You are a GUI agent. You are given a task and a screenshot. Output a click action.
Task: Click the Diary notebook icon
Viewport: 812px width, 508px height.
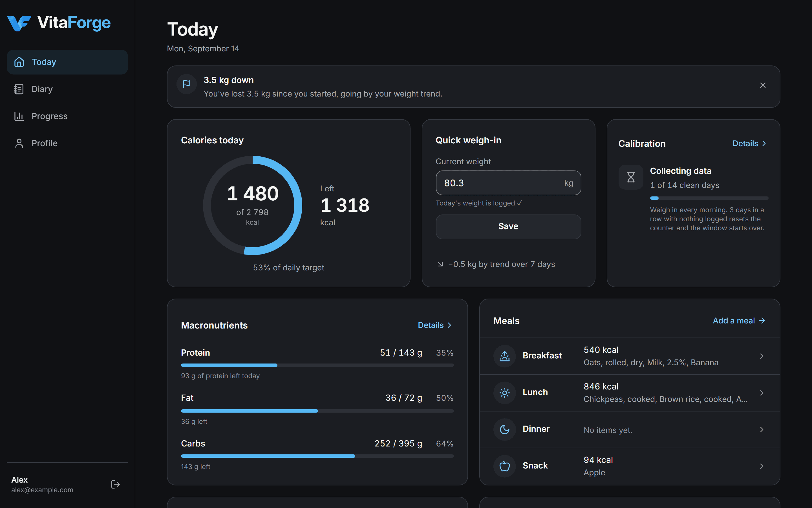pyautogui.click(x=19, y=89)
